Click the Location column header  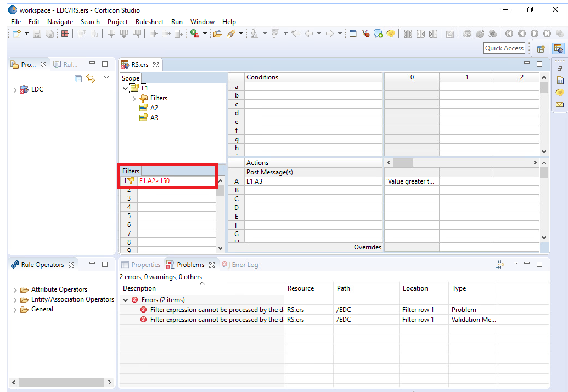(424, 288)
